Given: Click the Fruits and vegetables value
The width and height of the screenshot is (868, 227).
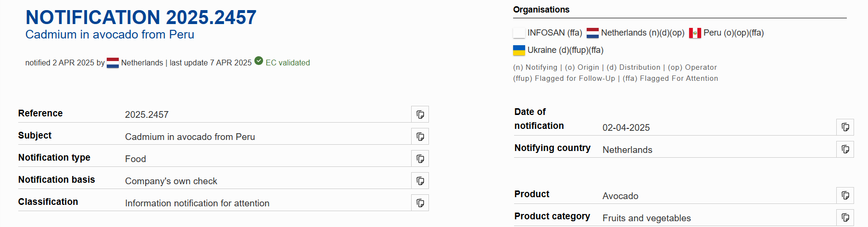Looking at the screenshot, I should [x=646, y=218].
